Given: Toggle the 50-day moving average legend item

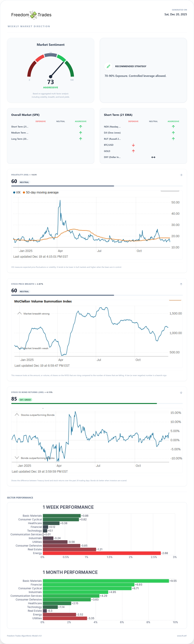Looking at the screenshot, I should [x=41, y=192].
